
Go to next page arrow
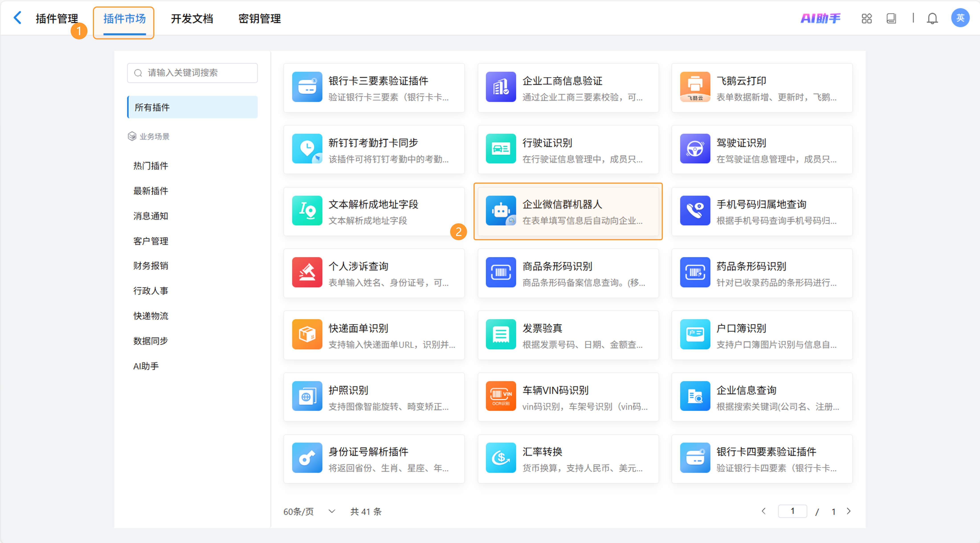pos(848,511)
